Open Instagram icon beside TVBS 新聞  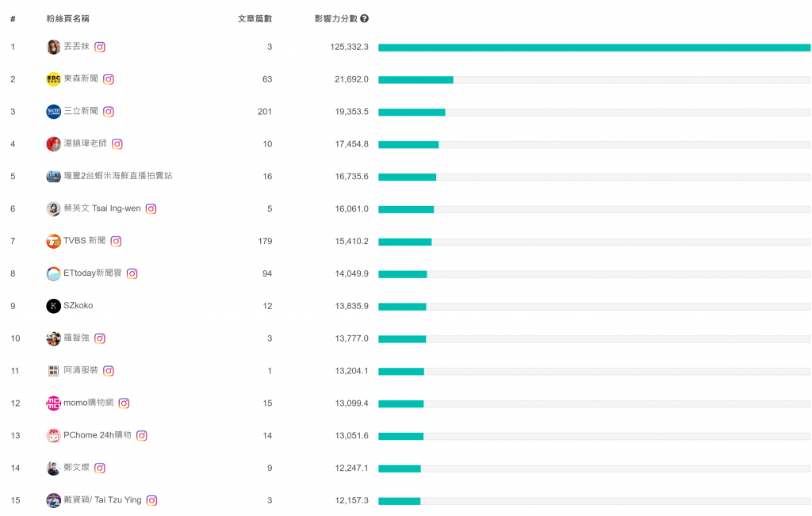(116, 241)
